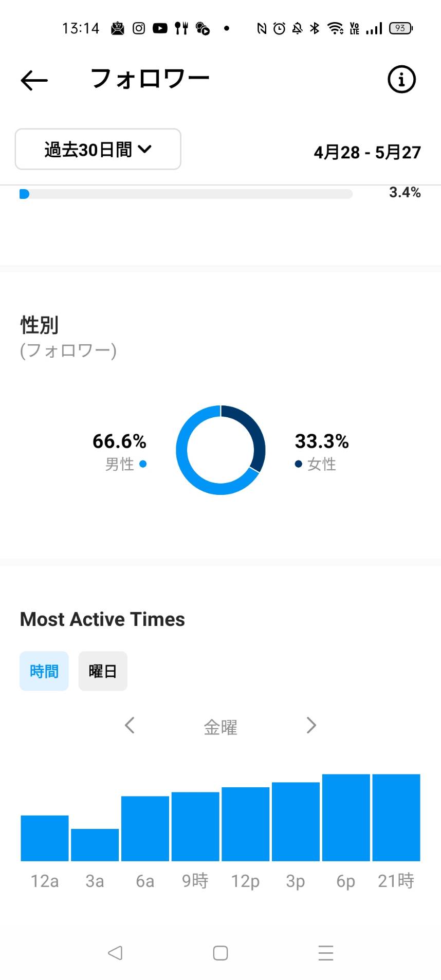The height and width of the screenshot is (980, 441).
Task: Go to next day after 金曜
Action: pos(311,725)
